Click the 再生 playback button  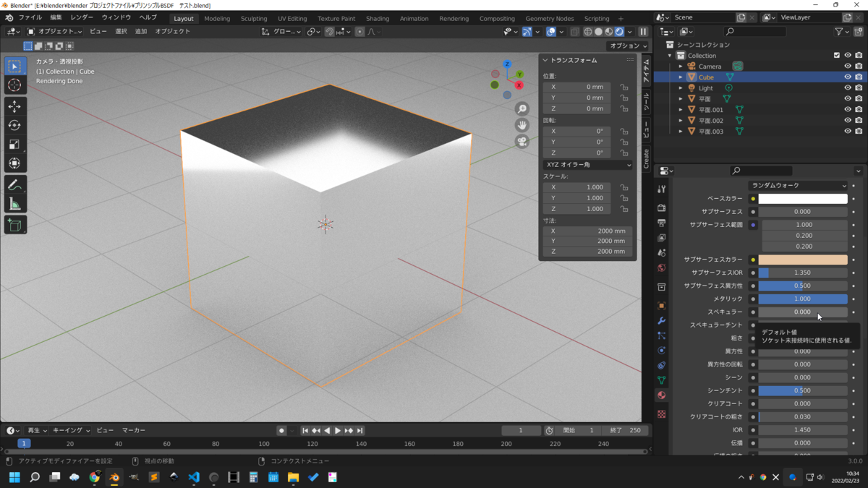click(36, 430)
